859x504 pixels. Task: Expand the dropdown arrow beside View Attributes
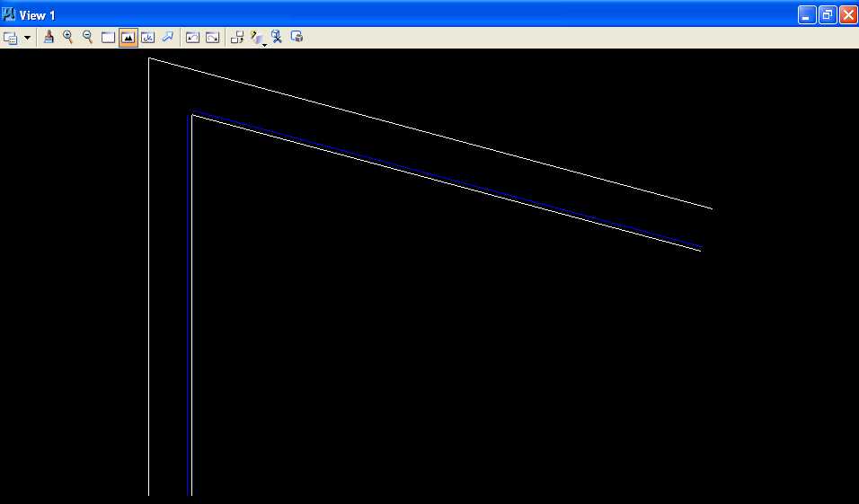coord(27,38)
